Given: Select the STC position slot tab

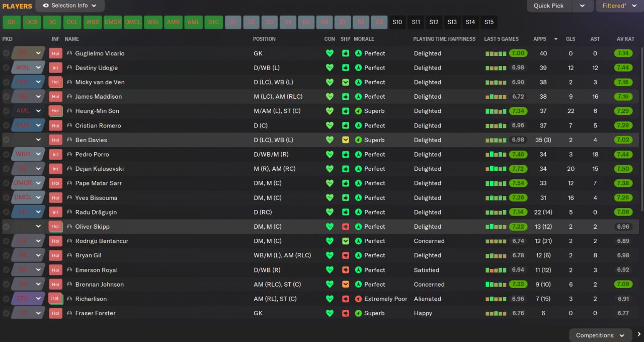Looking at the screenshot, I should pyautogui.click(x=214, y=22).
